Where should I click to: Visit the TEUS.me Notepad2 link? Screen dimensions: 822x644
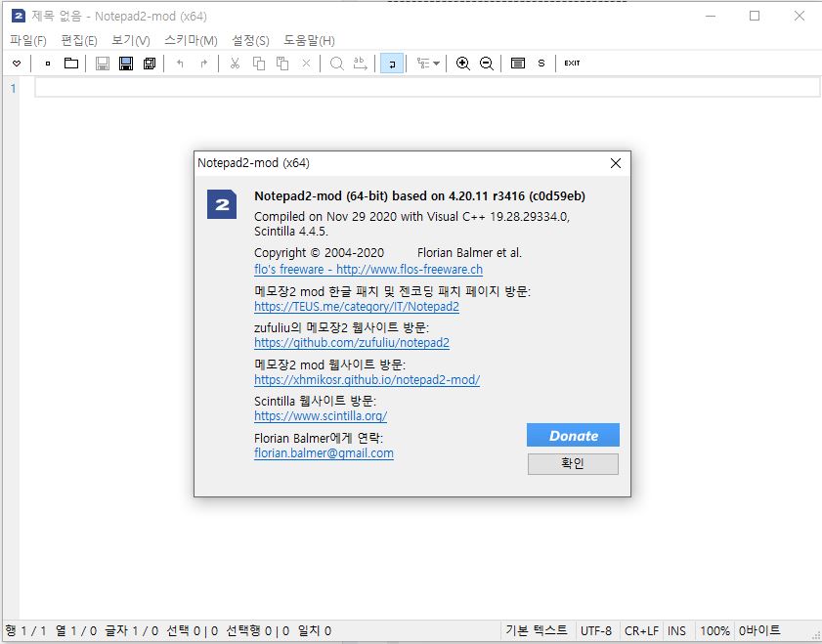(357, 307)
